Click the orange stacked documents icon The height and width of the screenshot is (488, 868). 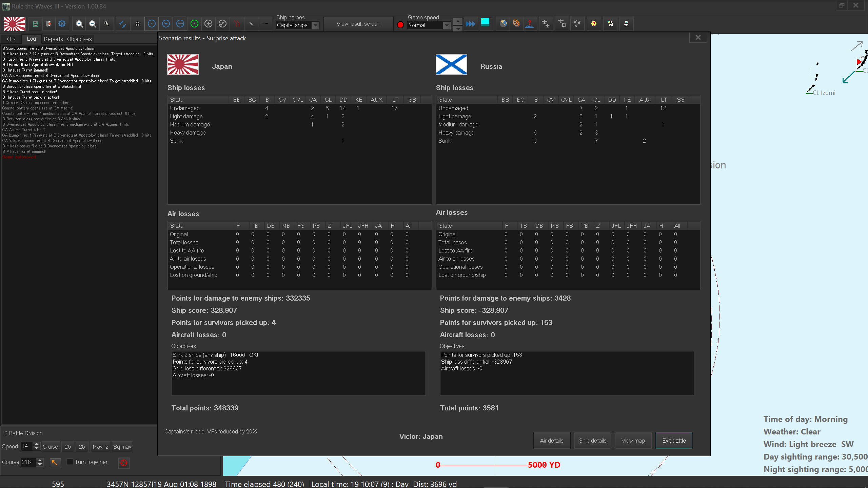click(x=516, y=24)
